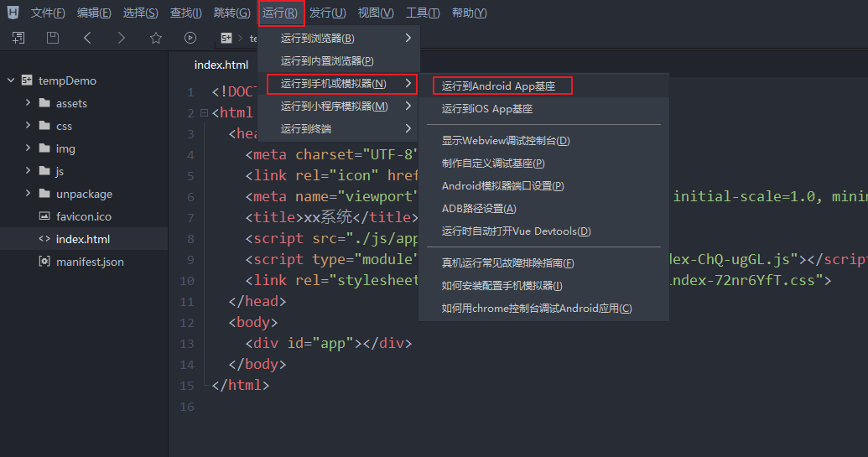Expand the css folder
This screenshot has width=868, height=457.
tap(28, 126)
